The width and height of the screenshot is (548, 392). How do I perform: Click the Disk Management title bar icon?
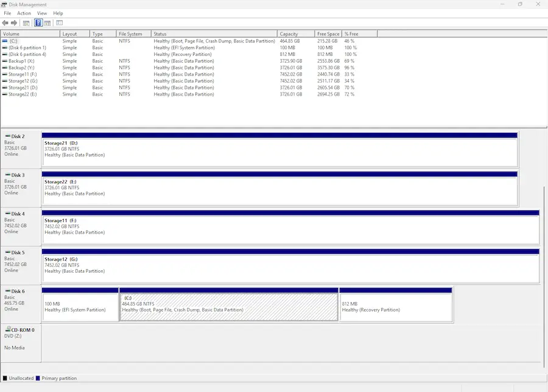point(4,4)
